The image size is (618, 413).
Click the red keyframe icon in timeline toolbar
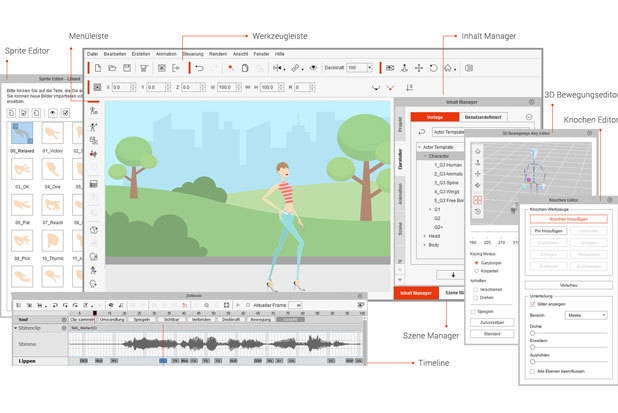[x=184, y=305]
